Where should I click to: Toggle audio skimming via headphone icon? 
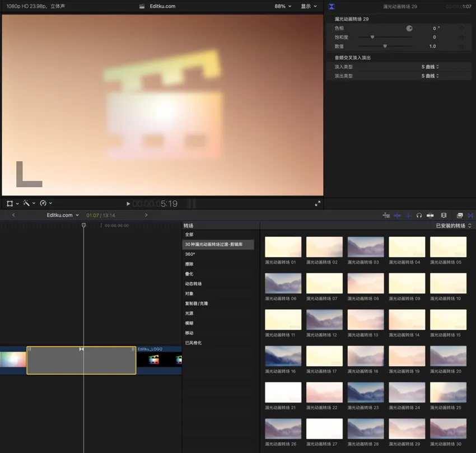[x=419, y=216]
